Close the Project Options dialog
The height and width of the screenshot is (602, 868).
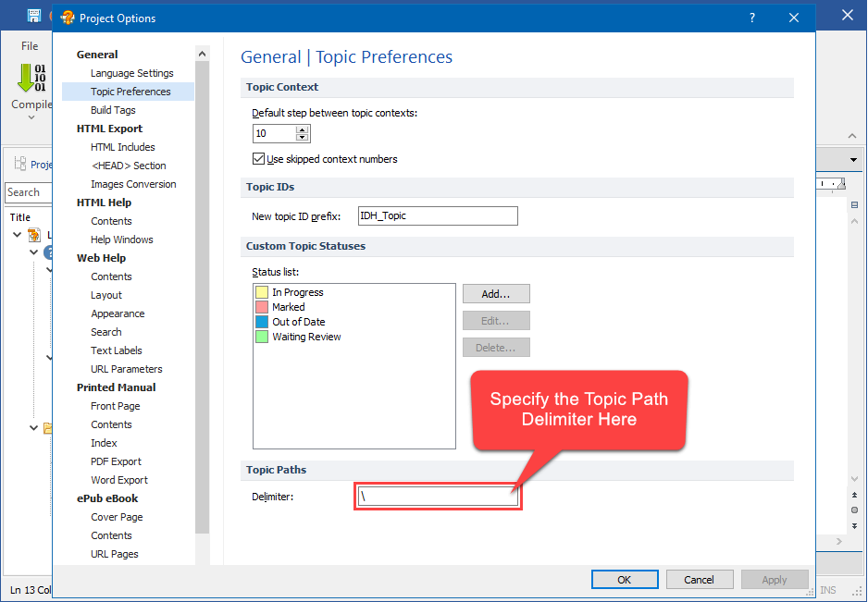tap(794, 18)
